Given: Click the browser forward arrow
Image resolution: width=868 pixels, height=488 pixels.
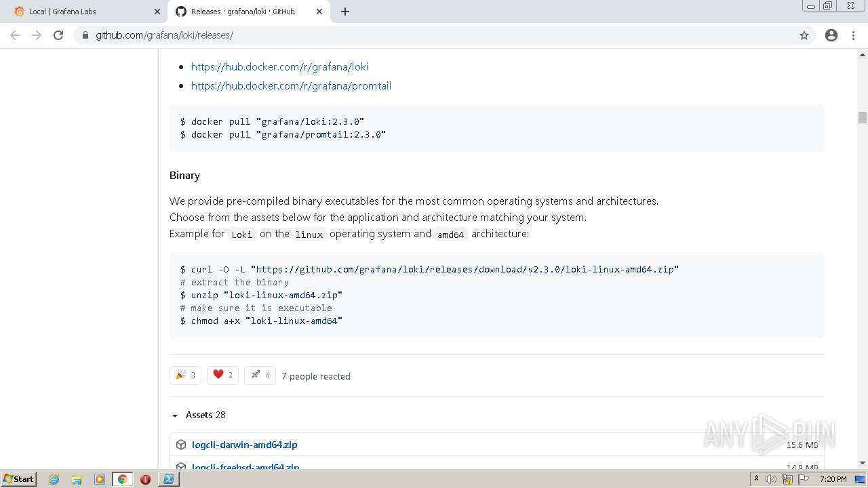Looking at the screenshot, I should click(37, 35).
